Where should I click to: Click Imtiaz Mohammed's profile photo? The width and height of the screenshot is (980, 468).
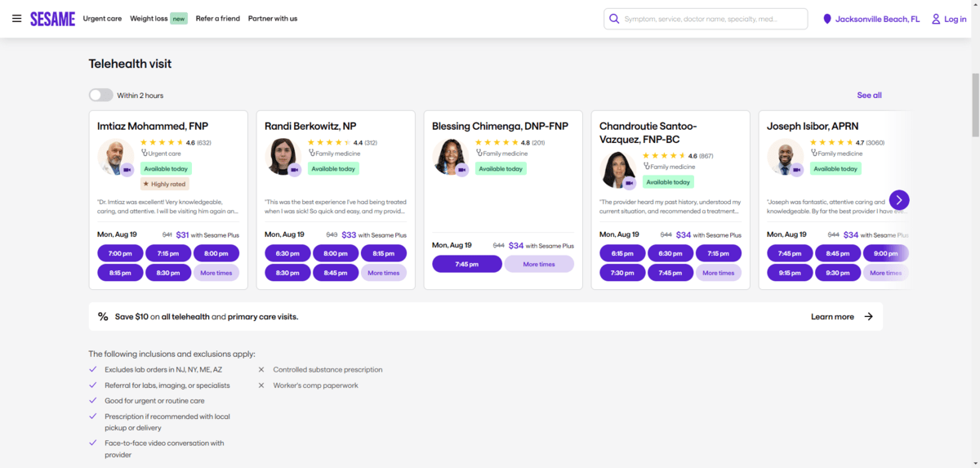point(114,157)
